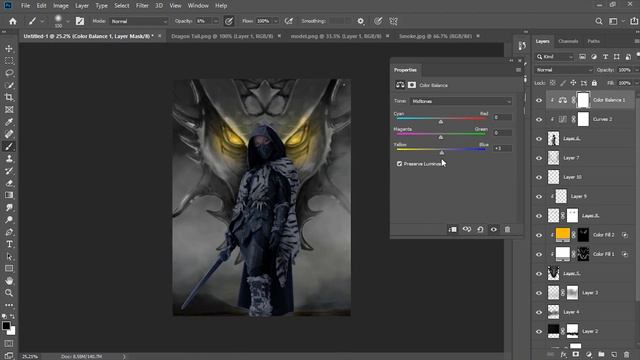The width and height of the screenshot is (640, 360).
Task: Open the Tone dropdown set to Midtones
Action: [x=461, y=101]
